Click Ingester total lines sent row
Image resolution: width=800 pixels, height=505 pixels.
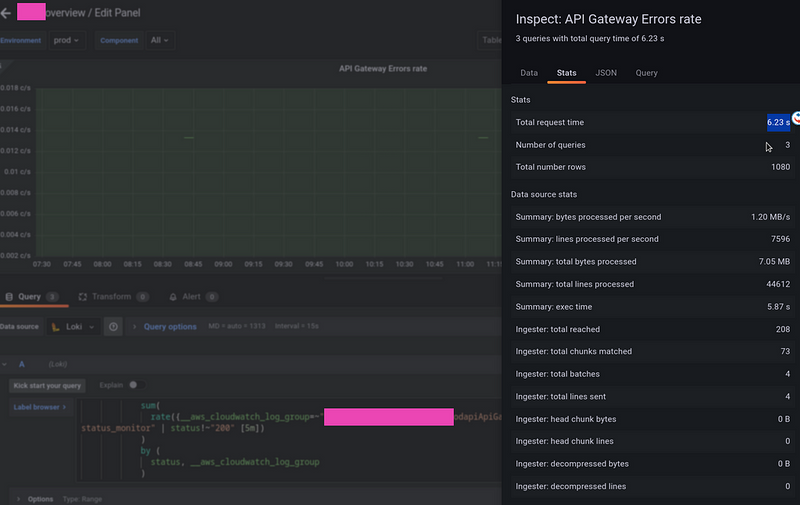click(653, 396)
